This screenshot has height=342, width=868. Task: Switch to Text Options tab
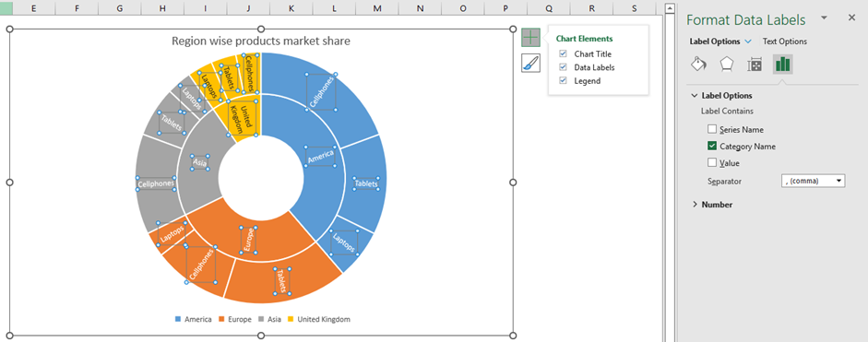click(784, 41)
